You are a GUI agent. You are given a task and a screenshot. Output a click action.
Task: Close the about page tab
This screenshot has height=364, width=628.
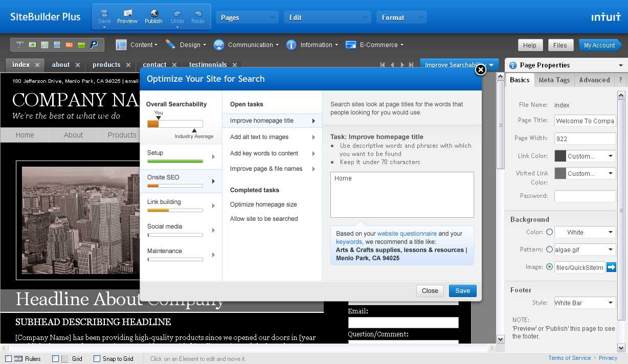coord(78,65)
